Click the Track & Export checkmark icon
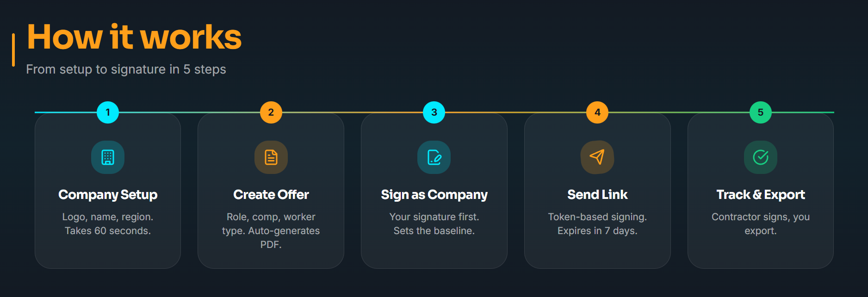Screen dimensions: 868x297 (761, 157)
